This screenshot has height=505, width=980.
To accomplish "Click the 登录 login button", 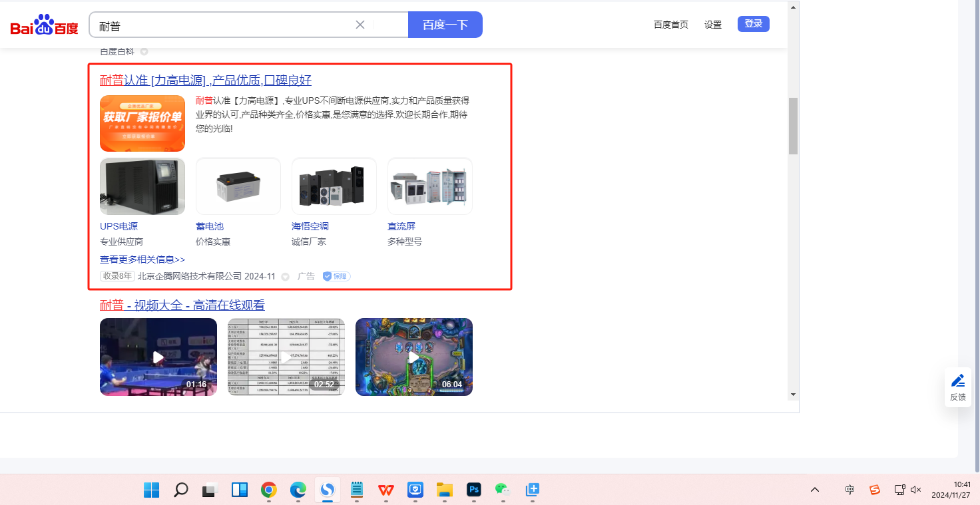I will 754,24.
